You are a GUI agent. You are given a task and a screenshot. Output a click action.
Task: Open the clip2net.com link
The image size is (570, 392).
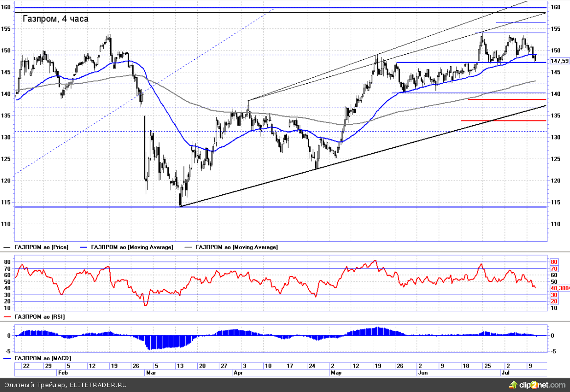point(543,385)
